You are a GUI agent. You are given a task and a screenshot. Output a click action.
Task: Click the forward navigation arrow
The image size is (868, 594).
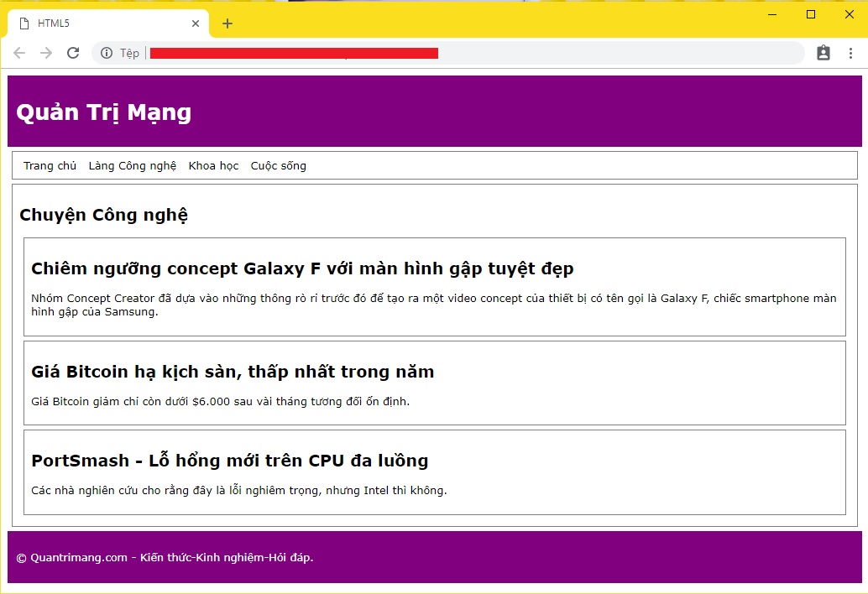tap(45, 52)
